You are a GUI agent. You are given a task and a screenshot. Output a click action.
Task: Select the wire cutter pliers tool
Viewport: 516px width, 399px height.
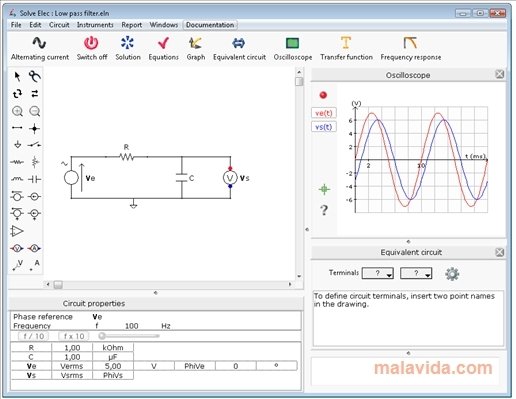[35, 76]
